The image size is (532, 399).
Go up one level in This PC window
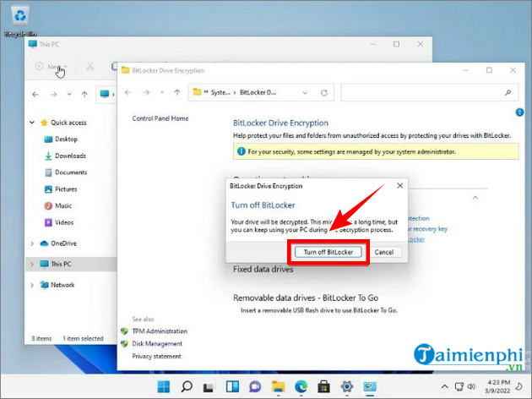click(84, 95)
